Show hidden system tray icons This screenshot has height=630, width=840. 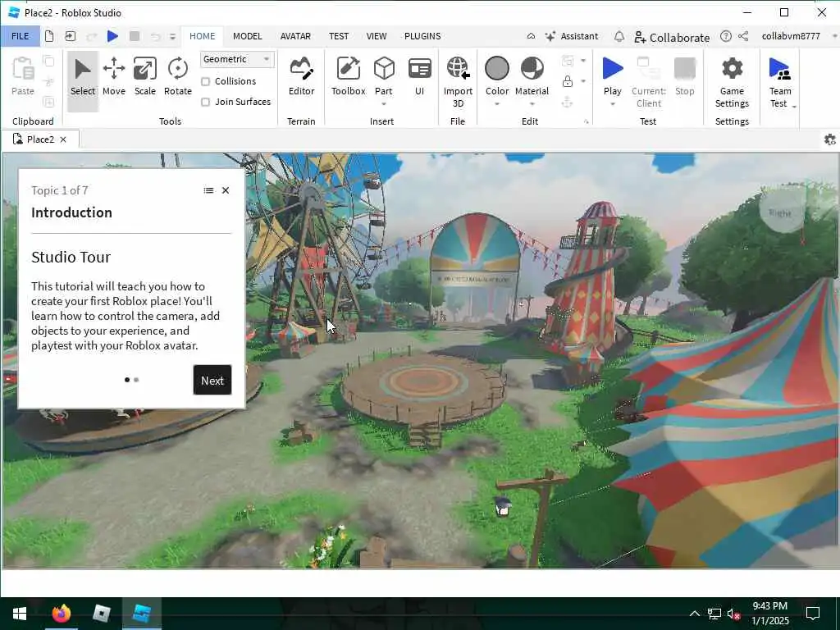[694, 614]
